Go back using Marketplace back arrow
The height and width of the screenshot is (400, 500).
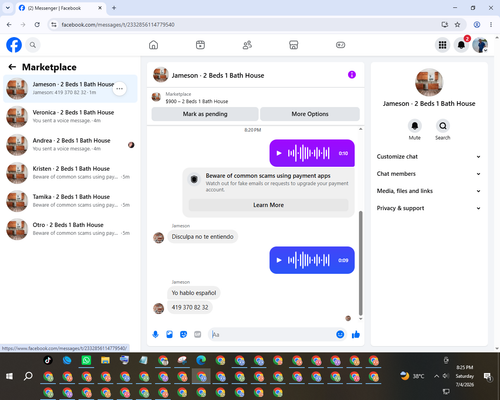(12, 67)
